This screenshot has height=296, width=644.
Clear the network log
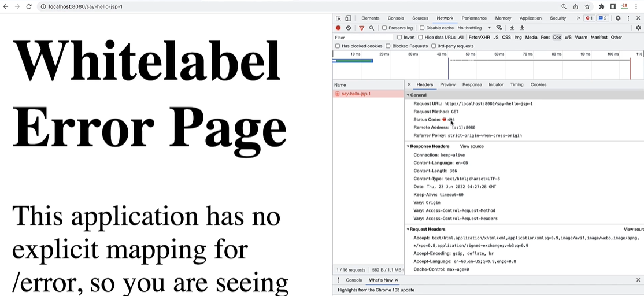348,28
